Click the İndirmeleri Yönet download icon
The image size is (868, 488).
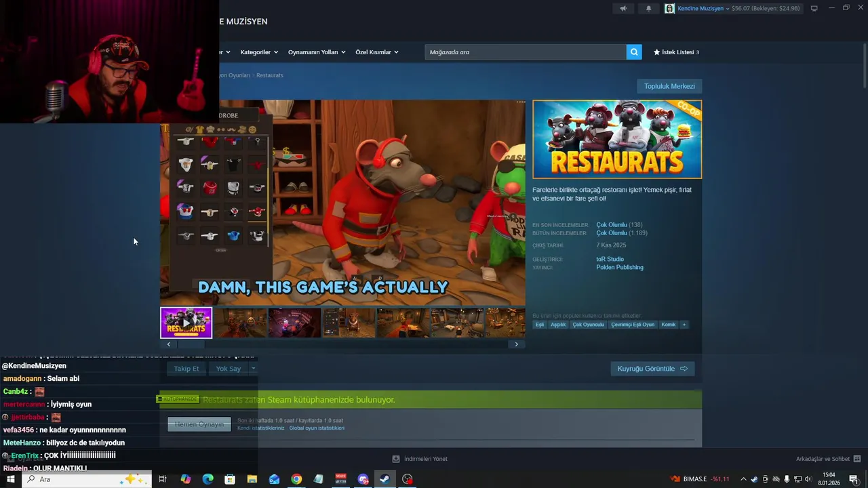[396, 459]
